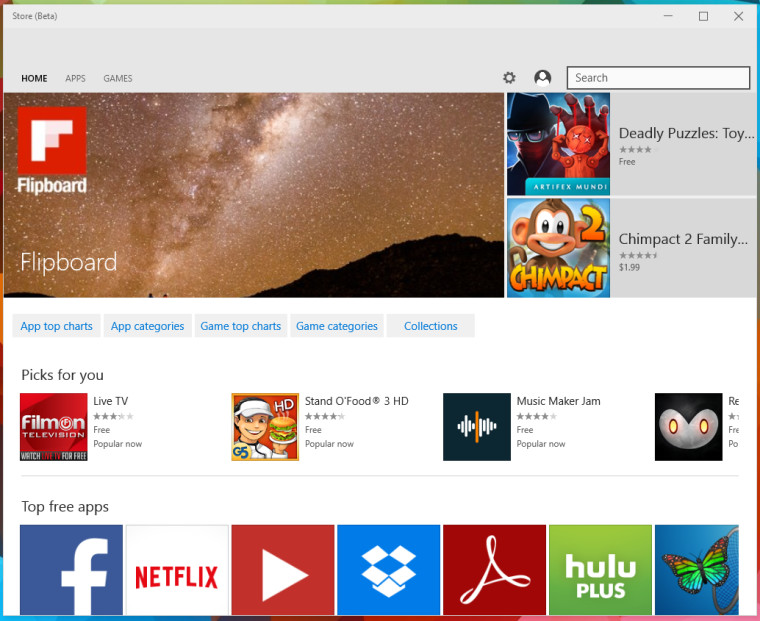Open the Facebook app tile
The width and height of the screenshot is (760, 621).
[71, 570]
